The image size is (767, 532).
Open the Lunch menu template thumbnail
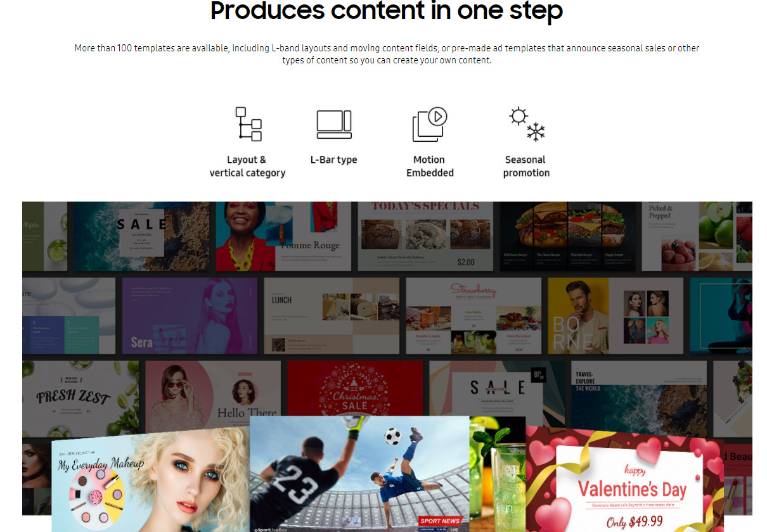[x=332, y=315]
